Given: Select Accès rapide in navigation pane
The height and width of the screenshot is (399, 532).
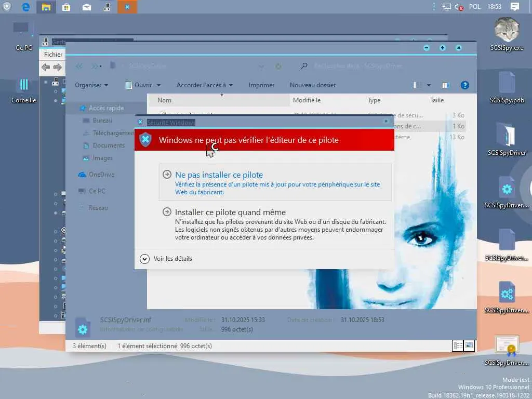Looking at the screenshot, I should tap(106, 108).
